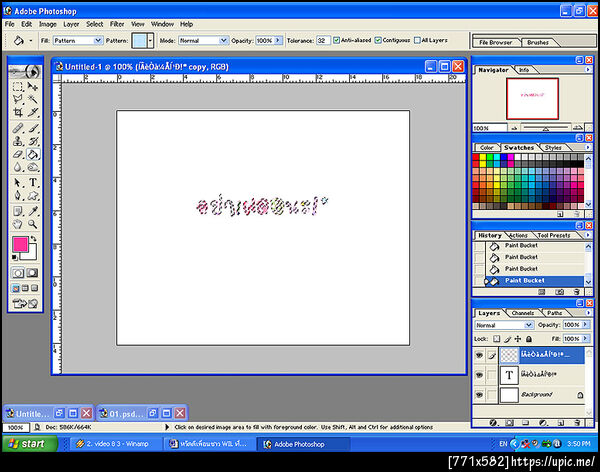Viewport: 600px width, 472px height.
Task: Edit the Tolerance value field
Action: coord(323,40)
